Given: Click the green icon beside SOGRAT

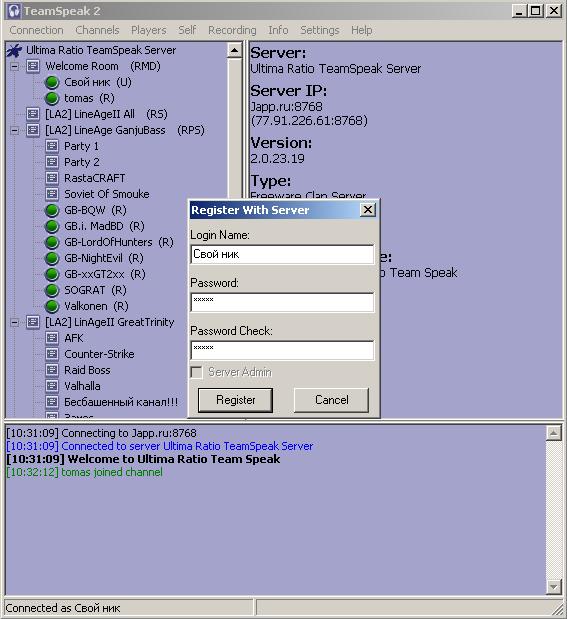Looking at the screenshot, I should pos(52,290).
